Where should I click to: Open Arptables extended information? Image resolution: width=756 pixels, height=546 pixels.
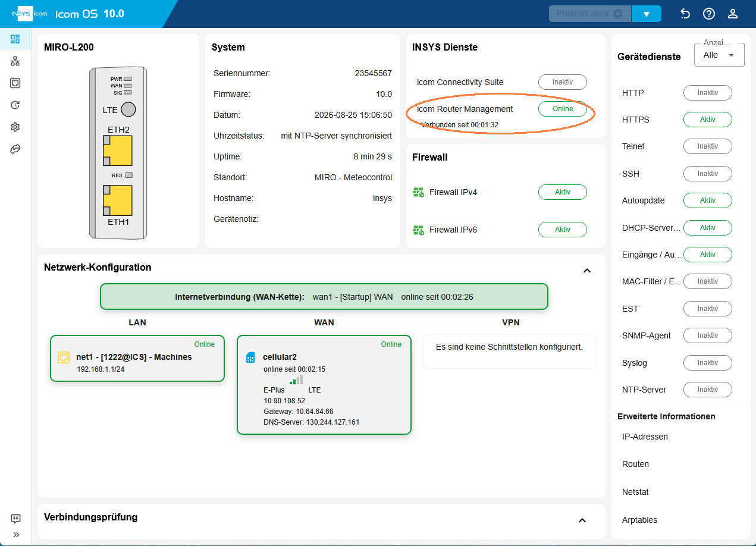(x=640, y=520)
